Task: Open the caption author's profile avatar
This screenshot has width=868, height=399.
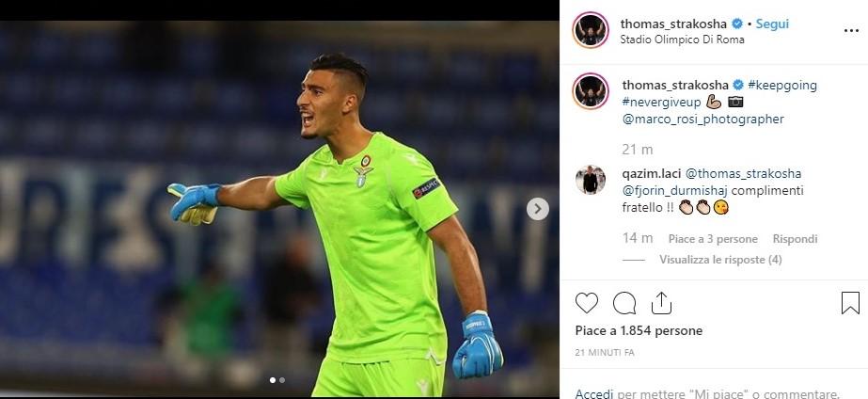Action: coord(590,91)
